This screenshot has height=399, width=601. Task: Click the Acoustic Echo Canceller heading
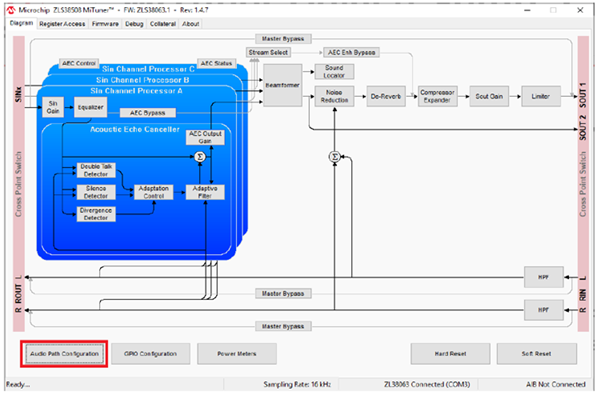click(x=135, y=130)
